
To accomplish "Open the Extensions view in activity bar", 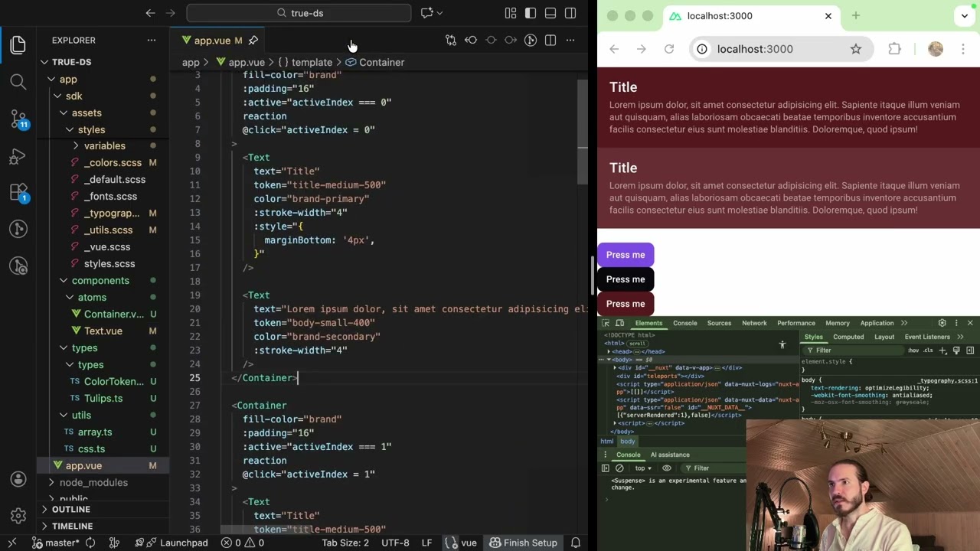I will [18, 192].
